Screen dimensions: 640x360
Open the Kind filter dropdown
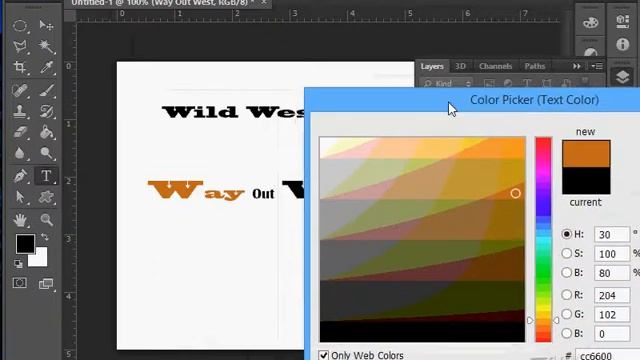pyautogui.click(x=447, y=84)
